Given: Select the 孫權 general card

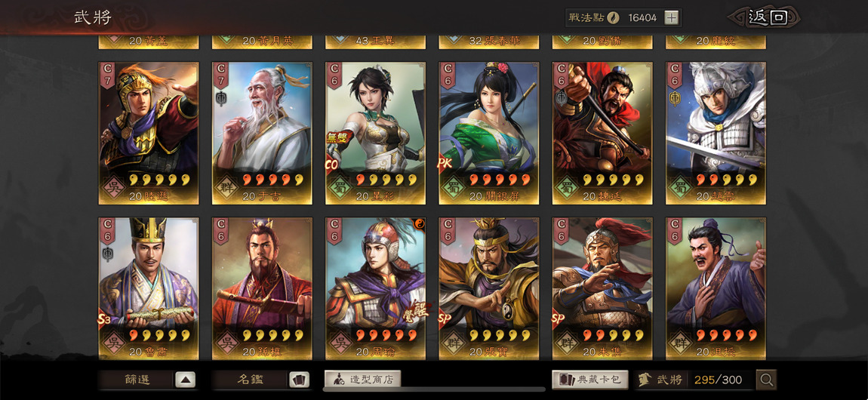Looking at the screenshot, I should 262,288.
